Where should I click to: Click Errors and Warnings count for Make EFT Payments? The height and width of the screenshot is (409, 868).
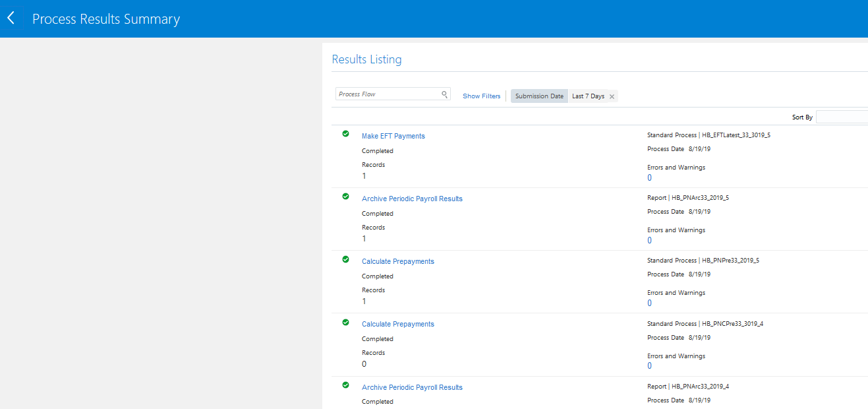[649, 178]
